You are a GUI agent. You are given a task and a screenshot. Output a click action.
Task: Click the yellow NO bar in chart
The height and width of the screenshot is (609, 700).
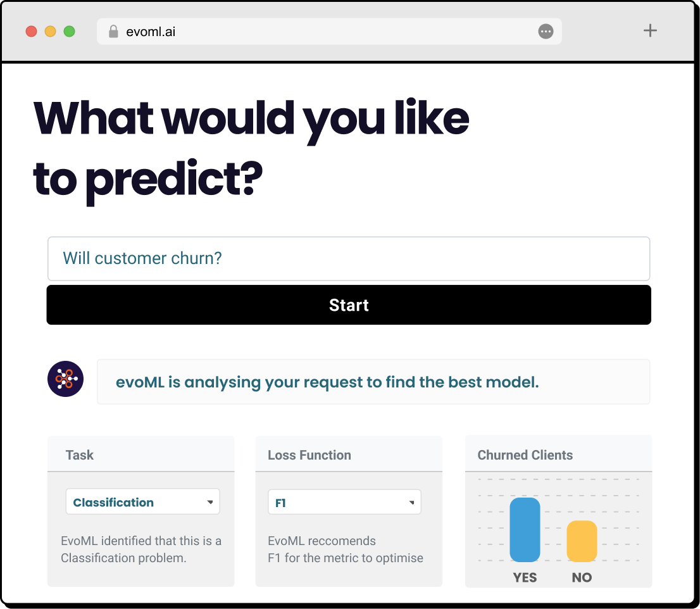(582, 541)
